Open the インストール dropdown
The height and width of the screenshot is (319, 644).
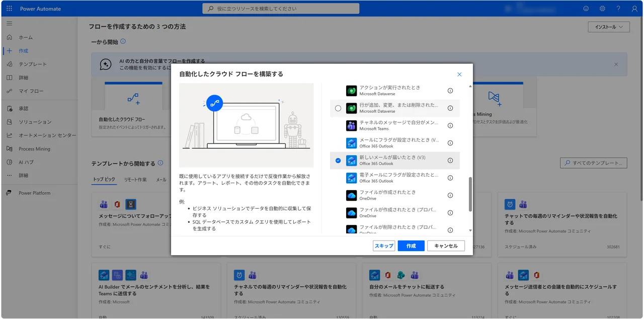coord(609,27)
